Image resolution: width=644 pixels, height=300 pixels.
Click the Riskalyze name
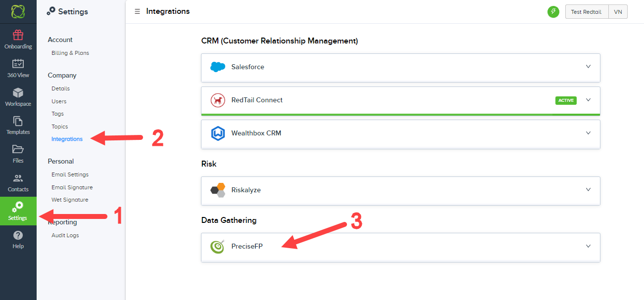tap(246, 190)
